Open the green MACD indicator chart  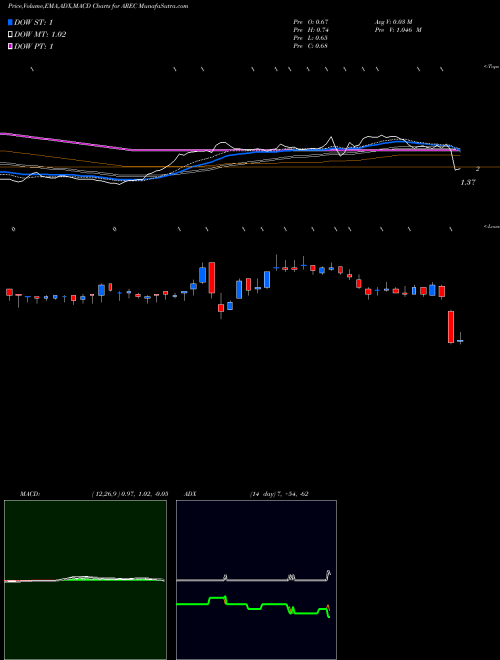click(85, 580)
